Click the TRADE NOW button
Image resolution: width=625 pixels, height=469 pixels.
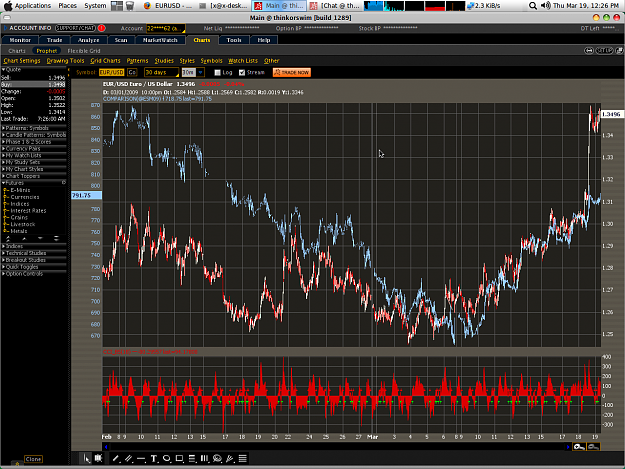tap(292, 73)
